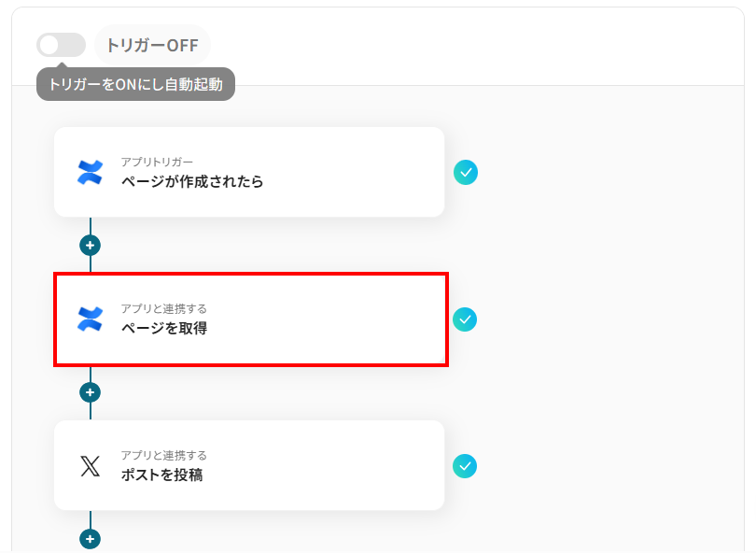
Task: Click the トリガーOFF status label
Action: [152, 45]
